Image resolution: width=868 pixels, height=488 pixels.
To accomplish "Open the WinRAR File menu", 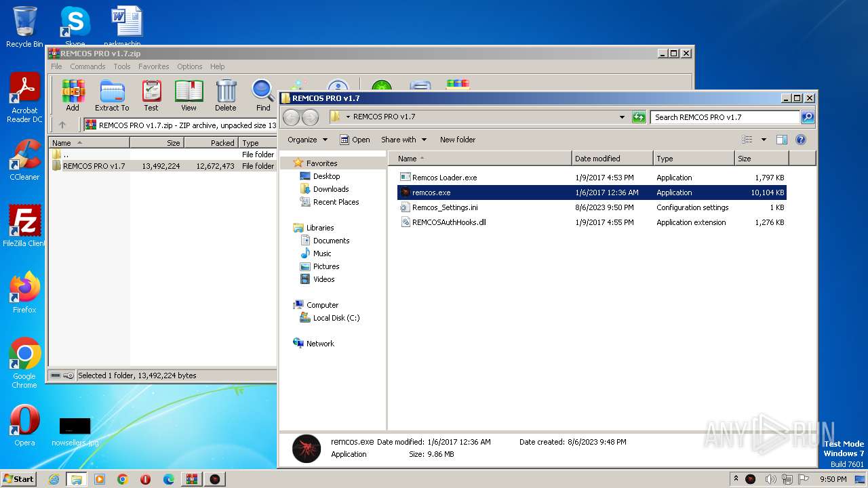I will 56,66.
